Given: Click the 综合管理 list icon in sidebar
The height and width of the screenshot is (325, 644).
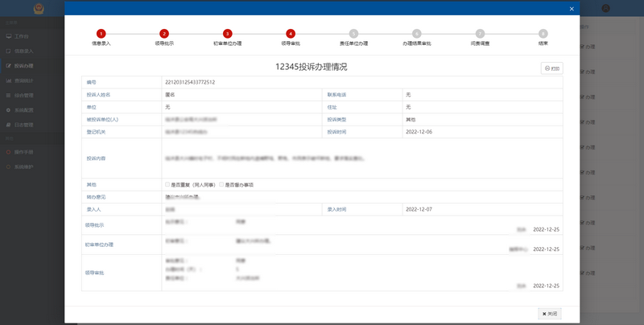Looking at the screenshot, I should coord(8,95).
